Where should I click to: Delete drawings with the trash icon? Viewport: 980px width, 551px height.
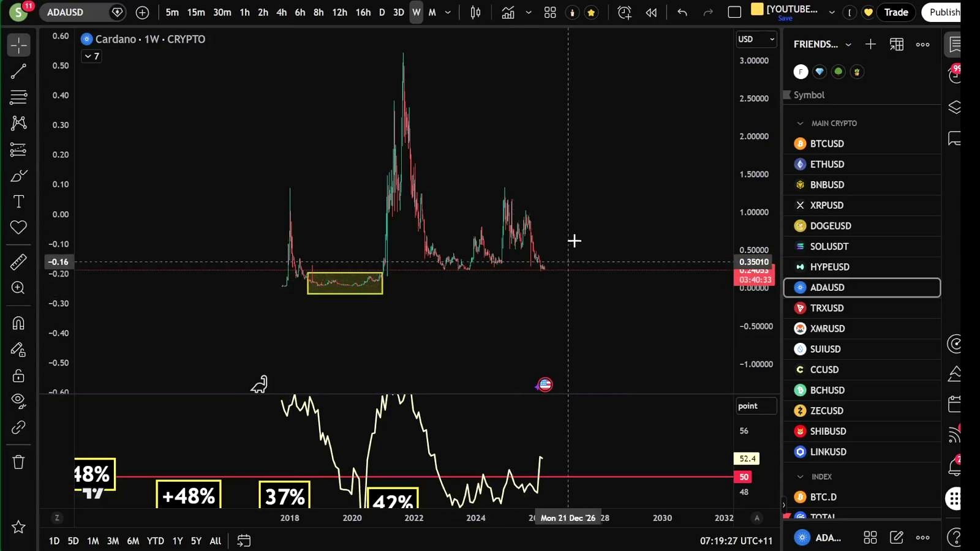click(18, 462)
